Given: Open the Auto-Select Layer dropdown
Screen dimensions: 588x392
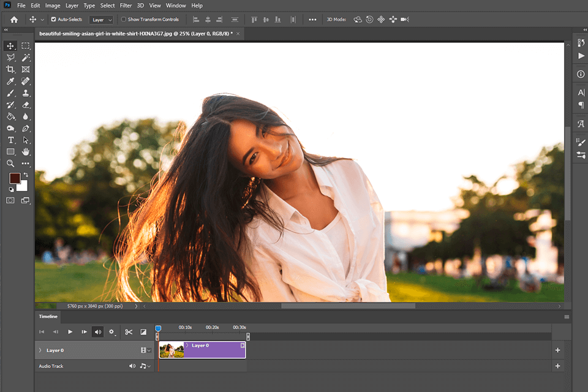Looking at the screenshot, I should (102, 20).
